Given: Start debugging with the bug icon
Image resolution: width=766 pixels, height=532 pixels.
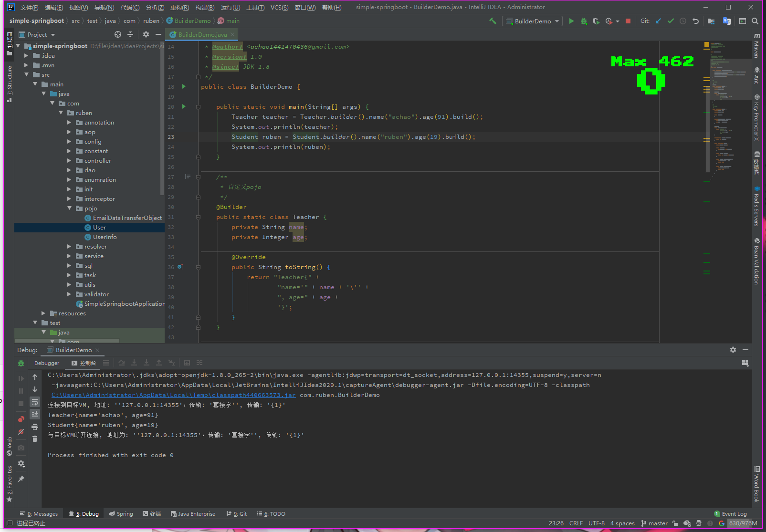Looking at the screenshot, I should (x=584, y=21).
